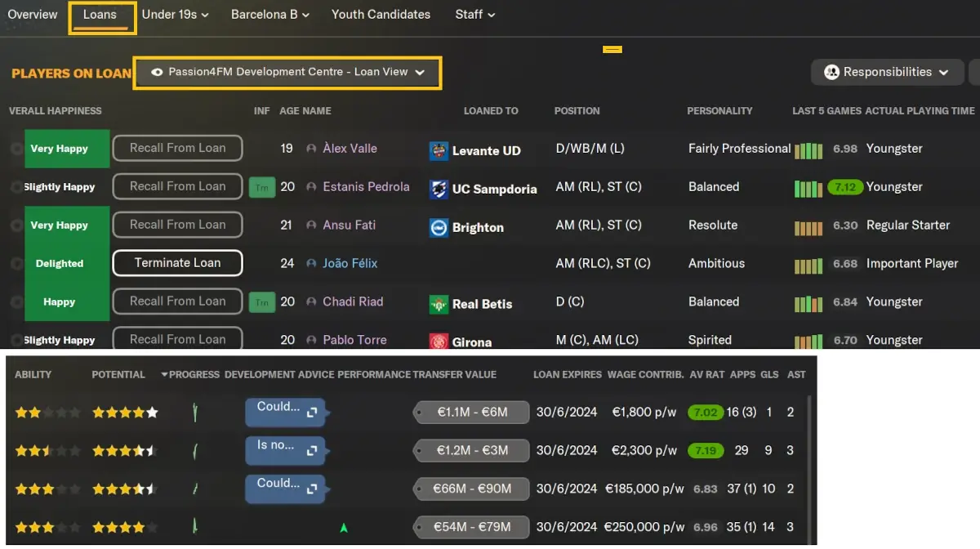Click progress graph in the €1.1M - €6M row
This screenshot has height=549, width=980.
coord(195,413)
